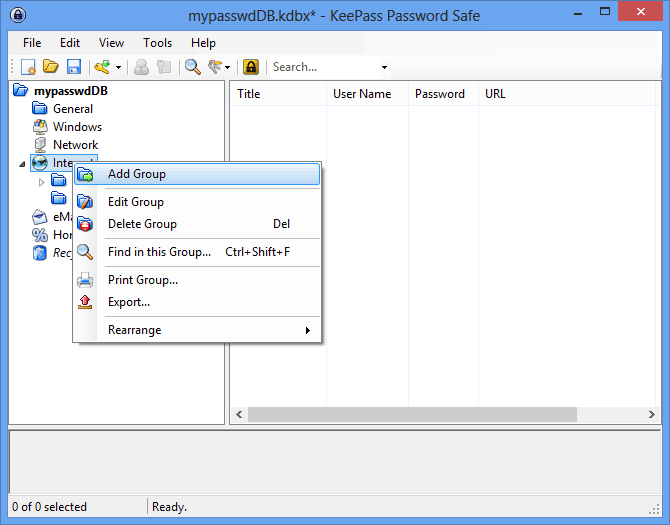Click the horizontal scrollbar thumb

click(412, 414)
